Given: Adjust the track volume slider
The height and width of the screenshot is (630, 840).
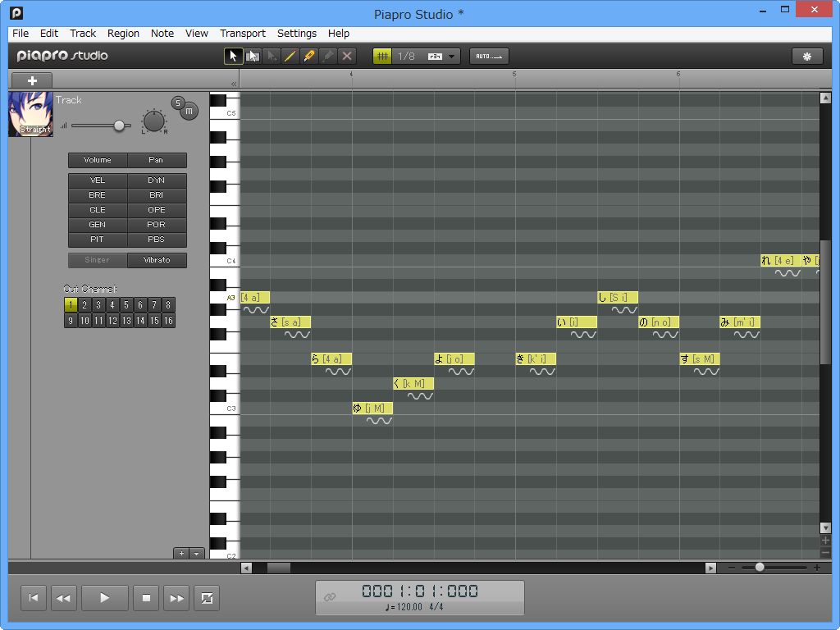Looking at the screenshot, I should tap(119, 126).
